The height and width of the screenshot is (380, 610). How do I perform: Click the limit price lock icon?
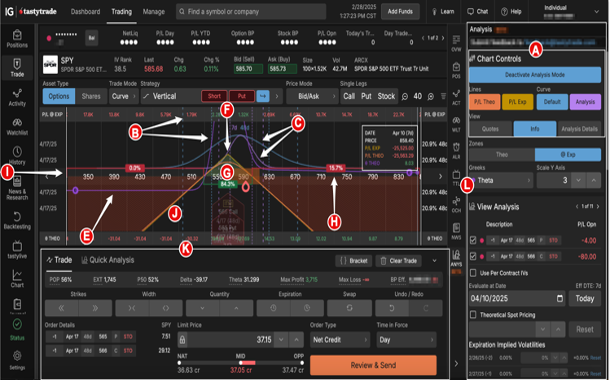pos(182,340)
